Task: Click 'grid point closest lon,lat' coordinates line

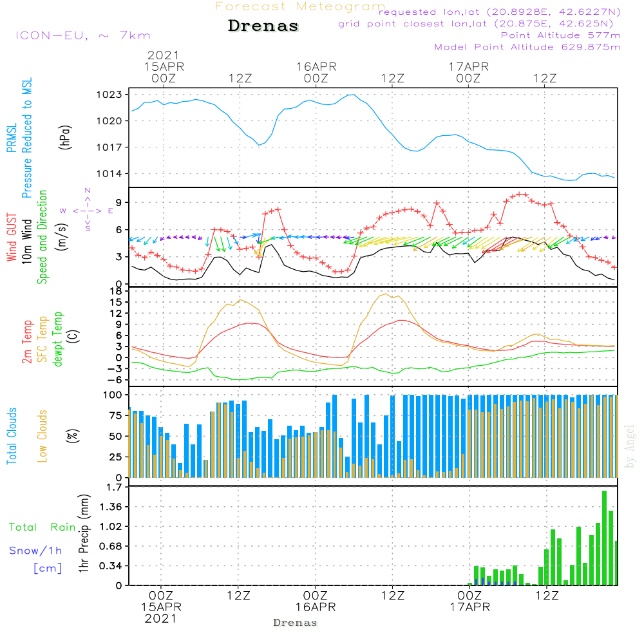Action: (476, 24)
